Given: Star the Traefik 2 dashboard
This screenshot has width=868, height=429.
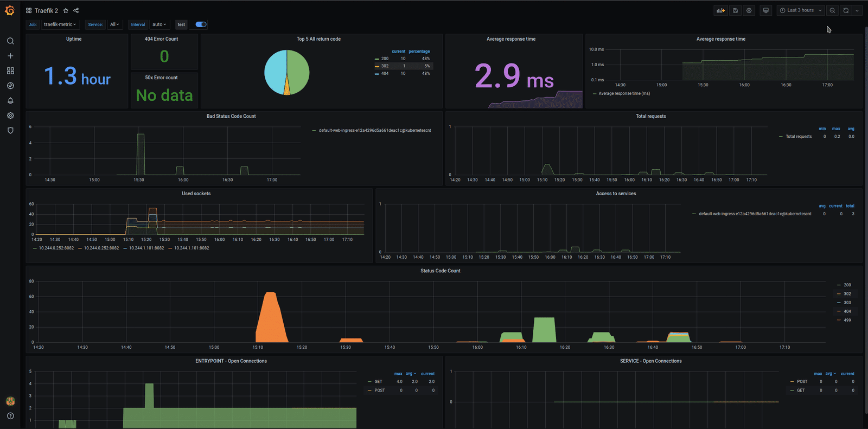Looking at the screenshot, I should 66,10.
